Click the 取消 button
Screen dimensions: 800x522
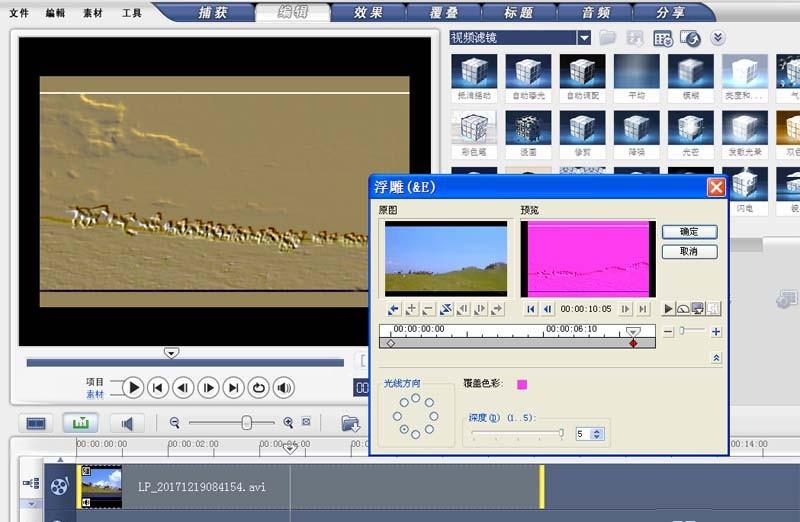coord(689,251)
